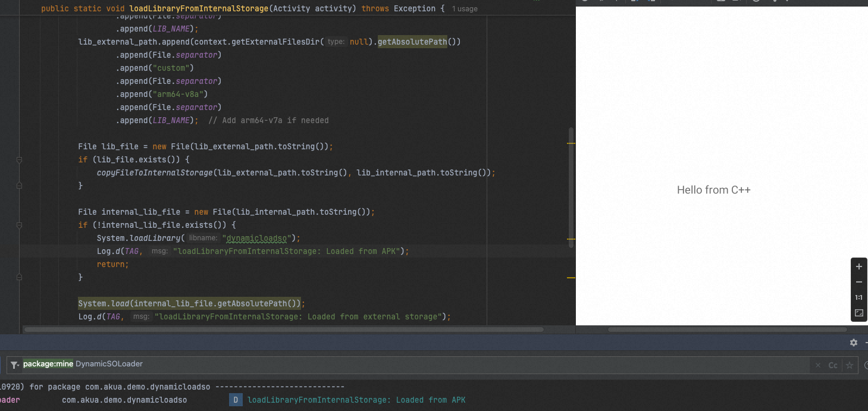This screenshot has width=868, height=411.
Task: Click the type: inlay hint before null
Action: click(x=336, y=42)
